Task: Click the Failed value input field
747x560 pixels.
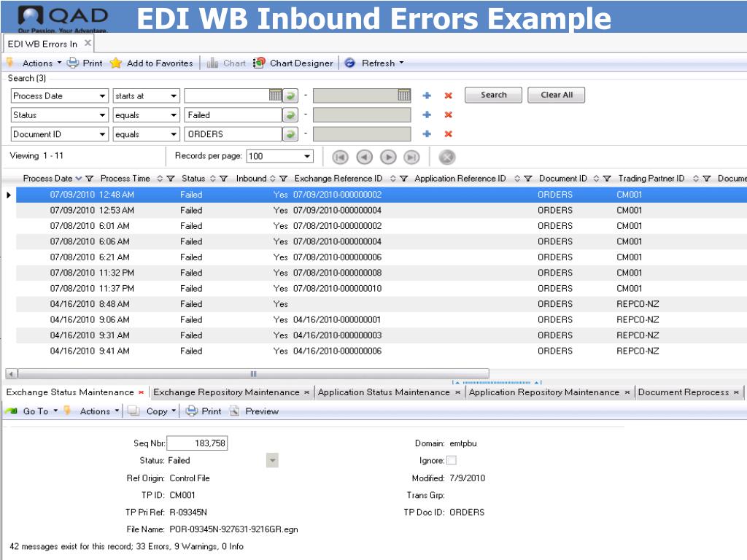Action: (233, 114)
